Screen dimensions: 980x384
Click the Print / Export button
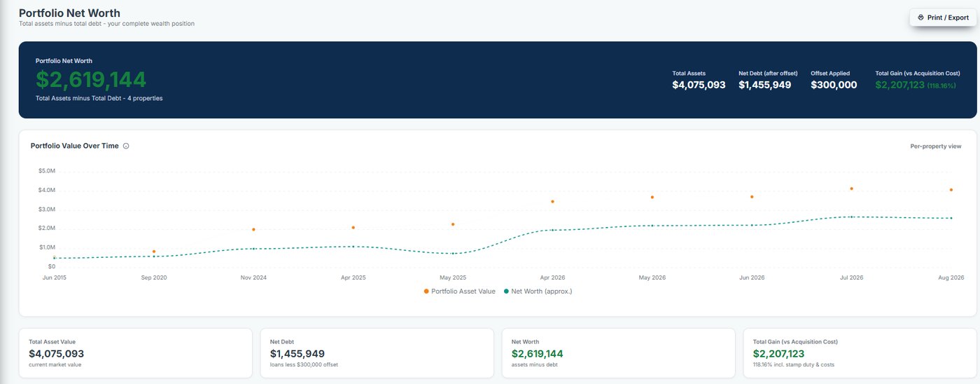(x=943, y=18)
